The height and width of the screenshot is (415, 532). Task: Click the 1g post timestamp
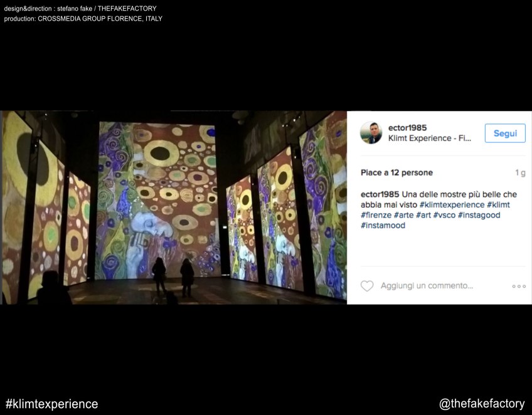520,172
